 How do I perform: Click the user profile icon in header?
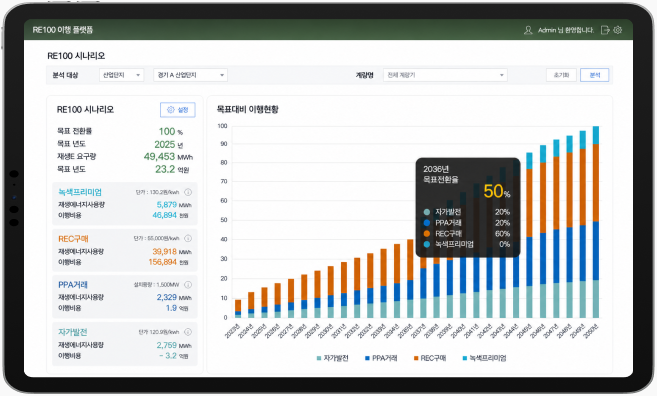point(528,30)
